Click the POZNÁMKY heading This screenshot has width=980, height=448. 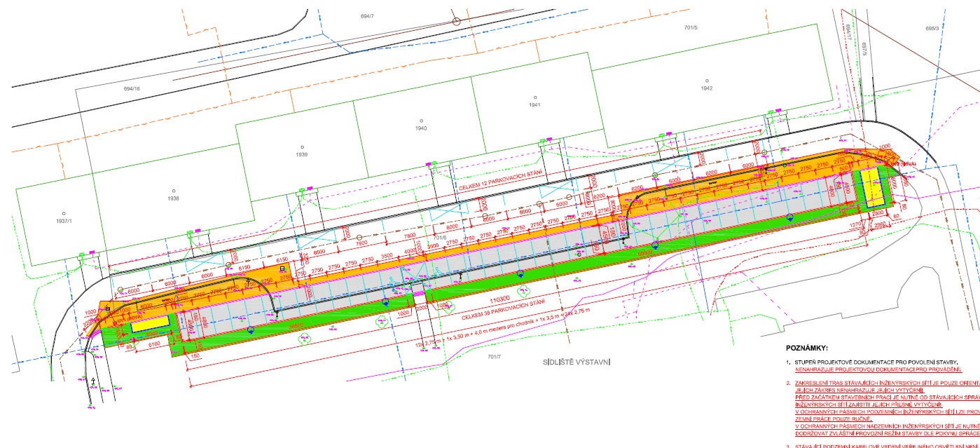[x=807, y=348]
